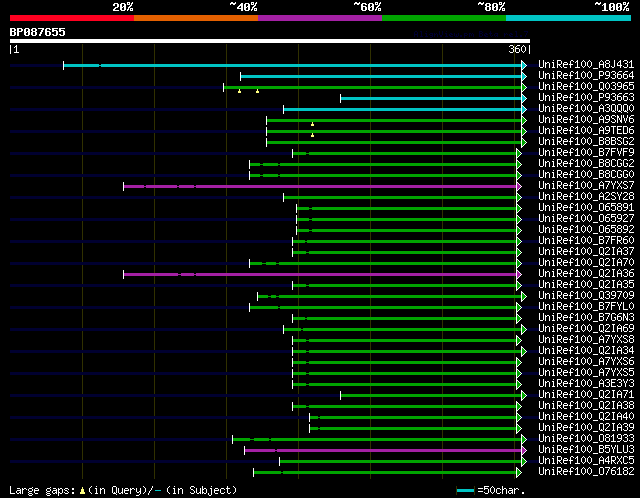Click the UniRef100_P93664 hit label
Screen dimensions: 640x498
586,76
